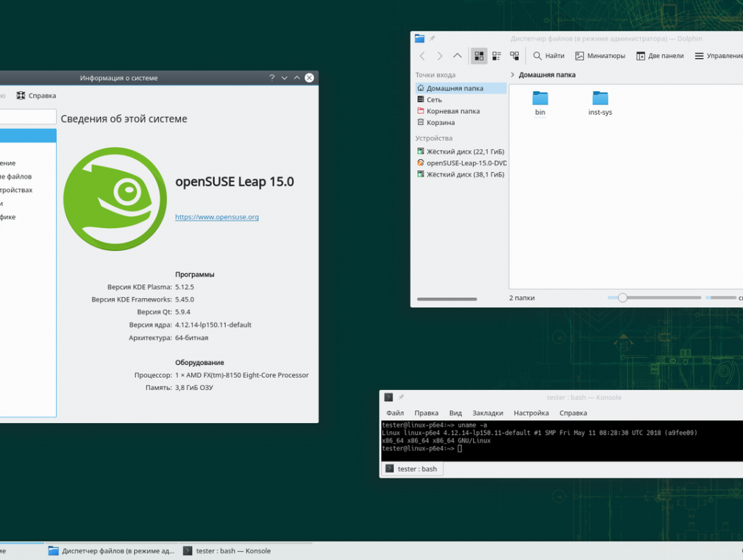Click the inst-sys folder name label
This screenshot has width=743, height=560.
[600, 113]
